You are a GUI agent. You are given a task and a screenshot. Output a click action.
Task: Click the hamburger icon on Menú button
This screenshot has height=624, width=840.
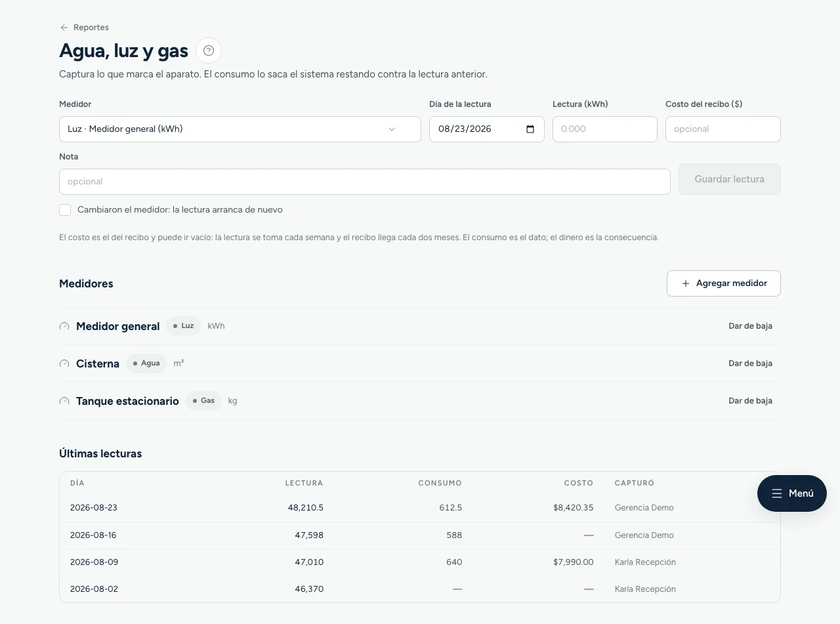click(x=777, y=493)
